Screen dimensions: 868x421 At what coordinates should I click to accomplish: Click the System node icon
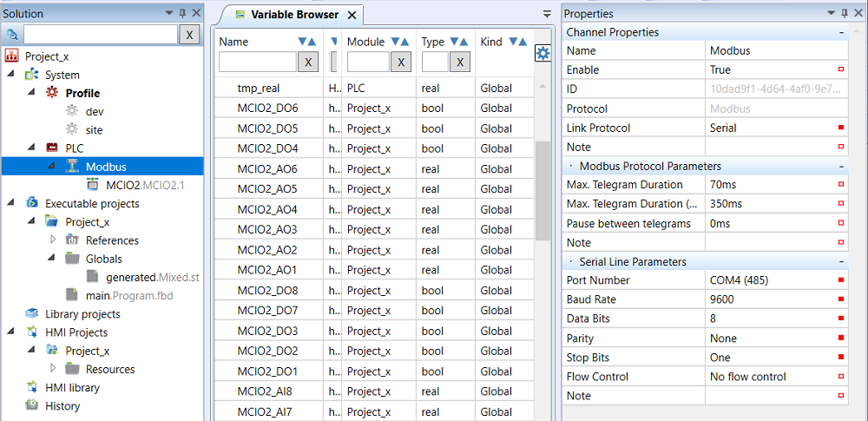(31, 75)
